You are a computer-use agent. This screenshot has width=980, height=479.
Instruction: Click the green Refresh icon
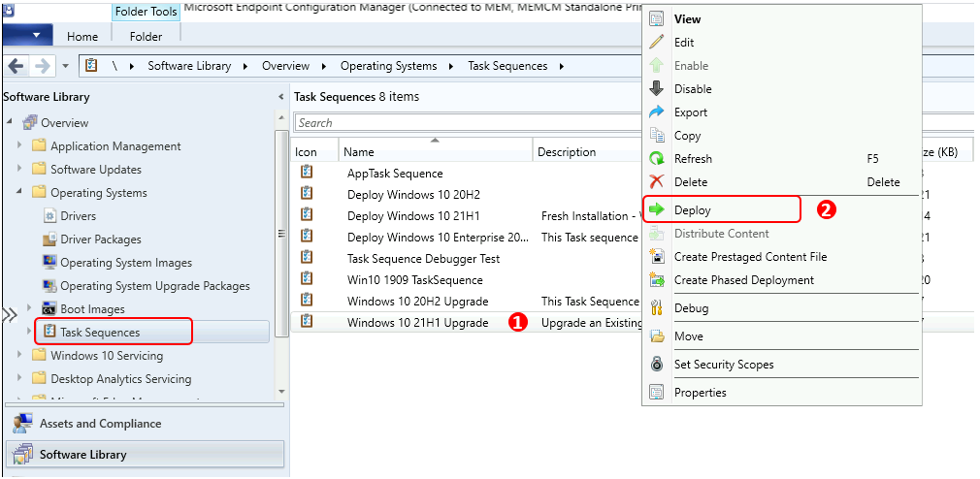click(x=656, y=159)
